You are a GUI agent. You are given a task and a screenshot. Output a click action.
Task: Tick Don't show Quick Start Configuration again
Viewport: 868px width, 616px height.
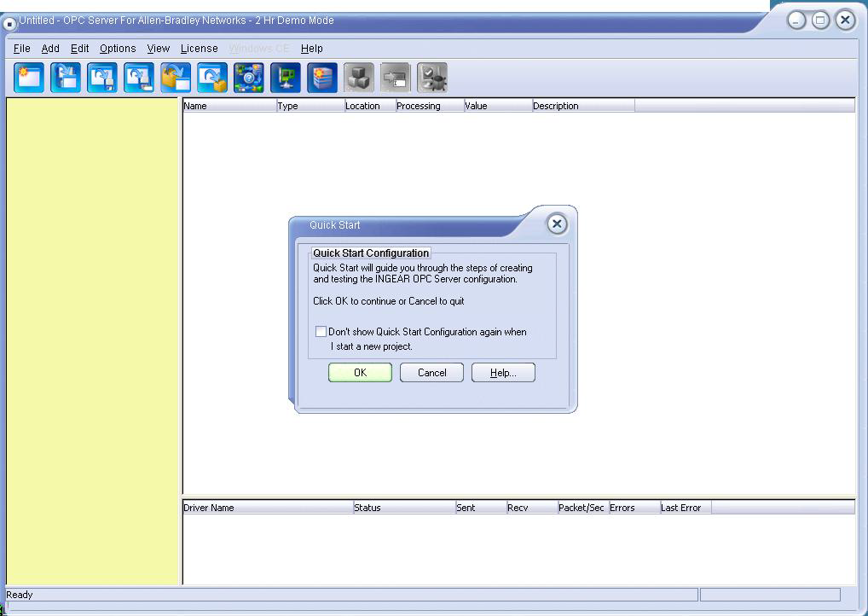[321, 331]
